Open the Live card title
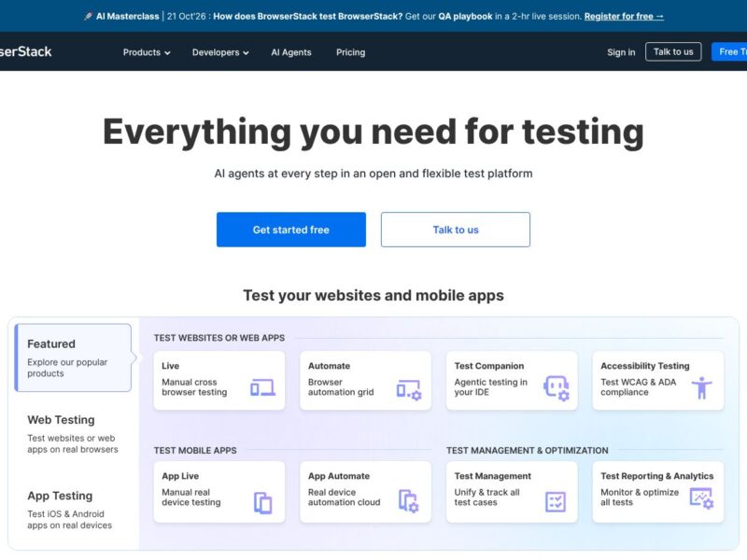 click(x=170, y=366)
